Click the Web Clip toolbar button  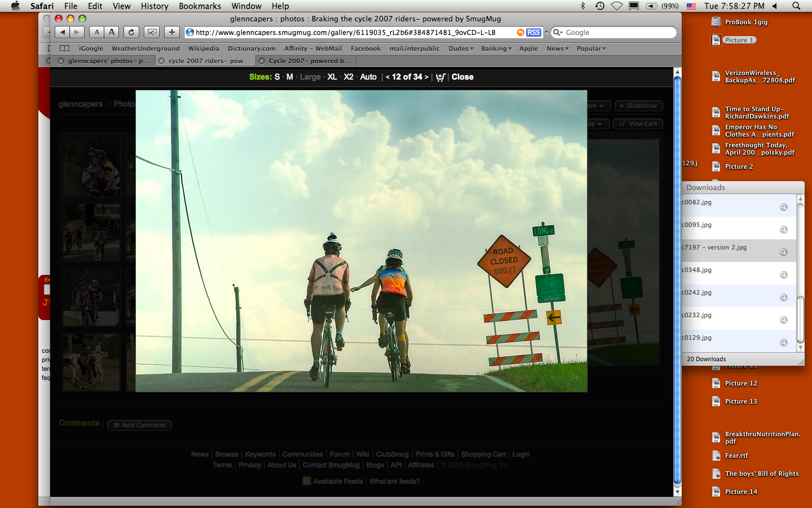tap(151, 32)
